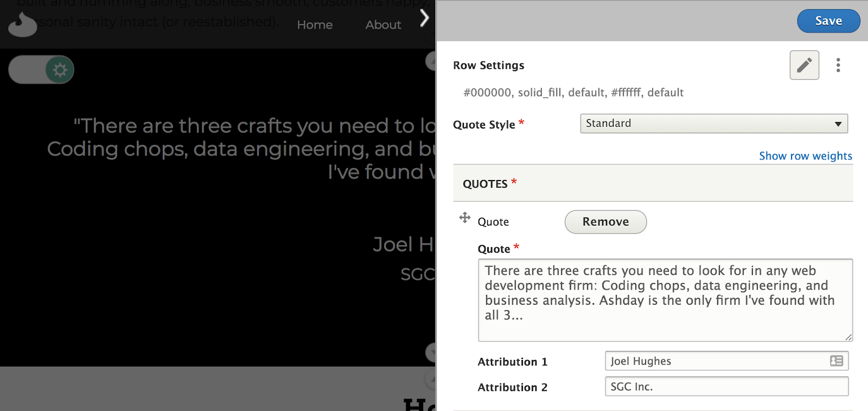The width and height of the screenshot is (868, 411).
Task: Click the Attribution 2 field
Action: [x=726, y=387]
